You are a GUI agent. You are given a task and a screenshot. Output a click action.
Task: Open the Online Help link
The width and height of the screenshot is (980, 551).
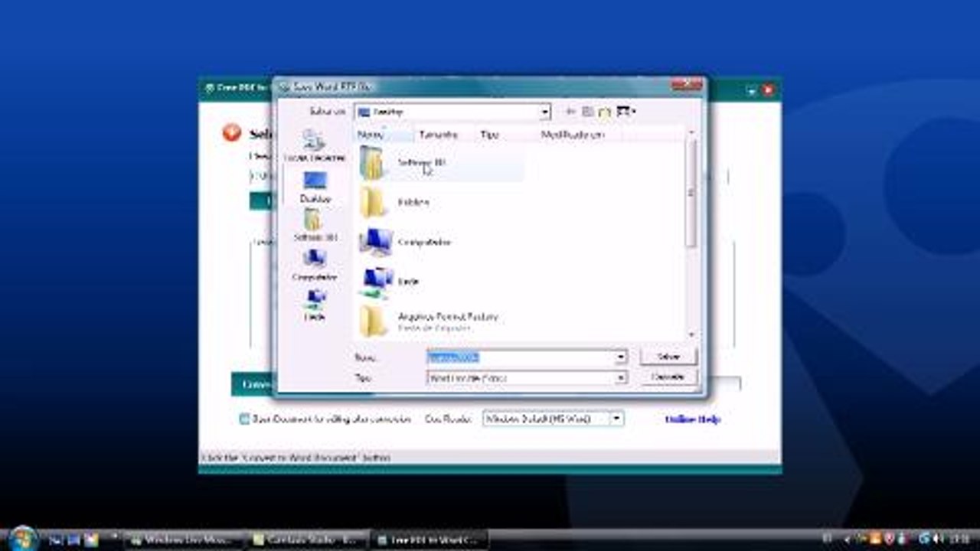point(693,419)
